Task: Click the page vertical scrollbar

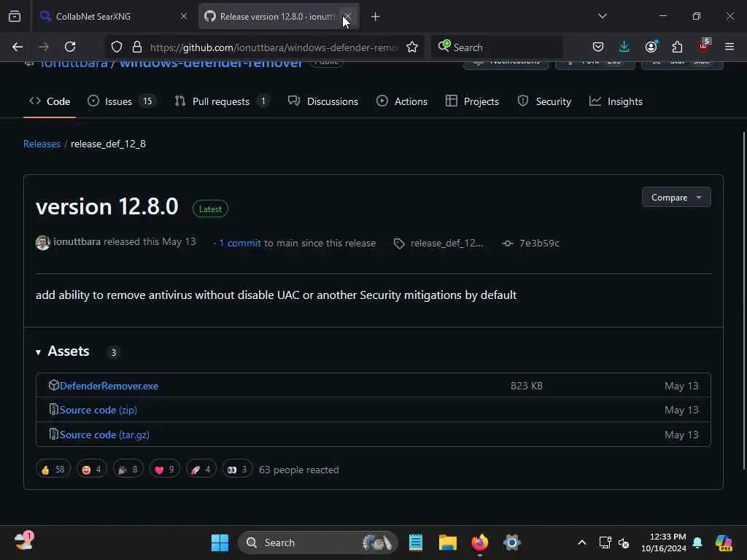Action: point(743,301)
